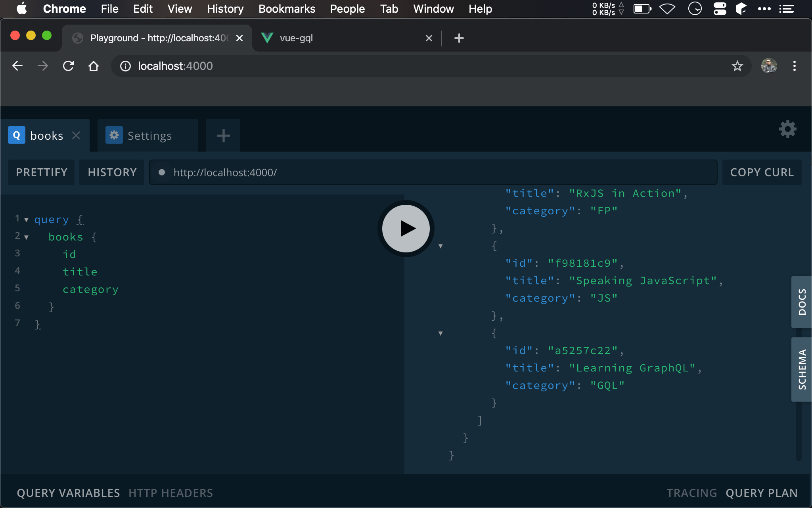Viewport: 812px width, 508px height.
Task: Close the Playground browser tab
Action: click(239, 38)
